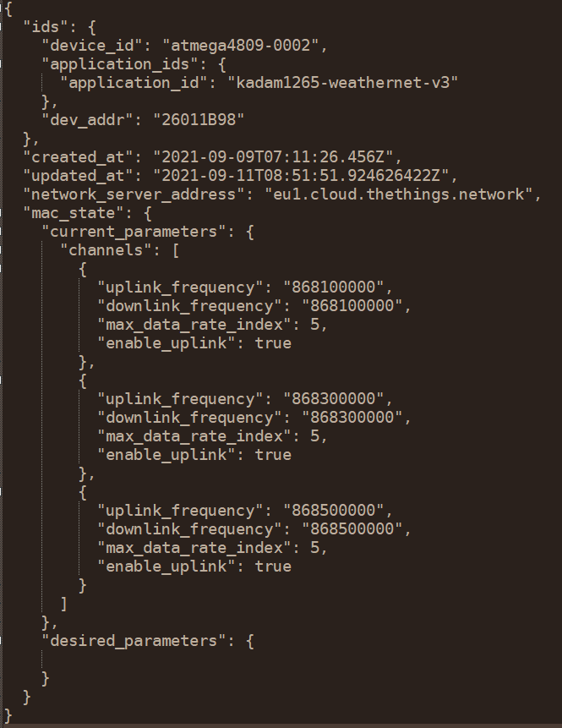Viewport: 562px width, 728px height.
Task: Click the current_parameters key
Action: (134, 232)
